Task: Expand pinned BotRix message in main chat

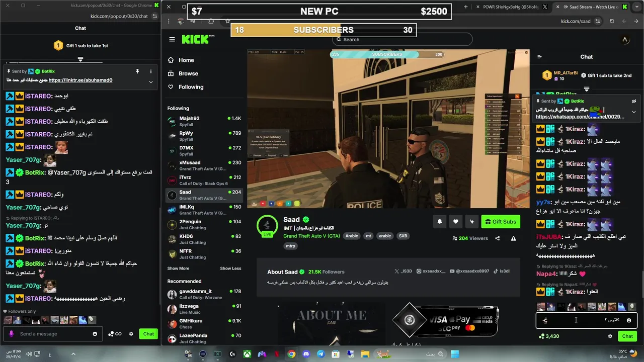Action: 634,112
